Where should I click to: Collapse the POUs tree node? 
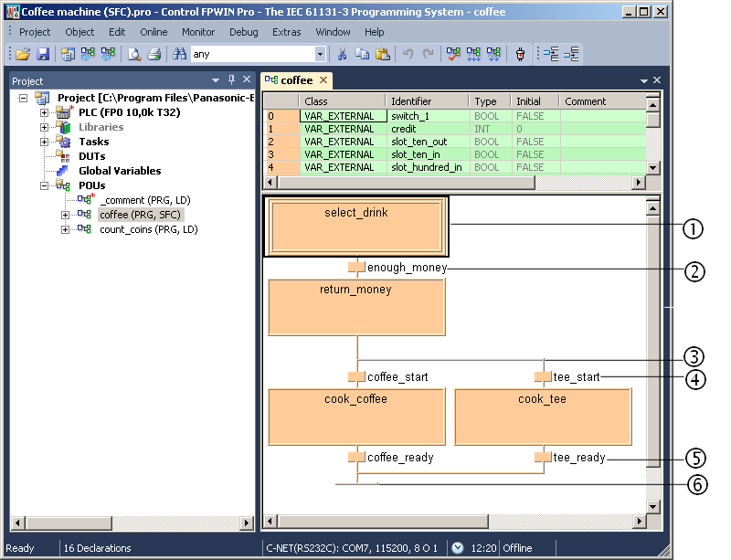pyautogui.click(x=44, y=185)
